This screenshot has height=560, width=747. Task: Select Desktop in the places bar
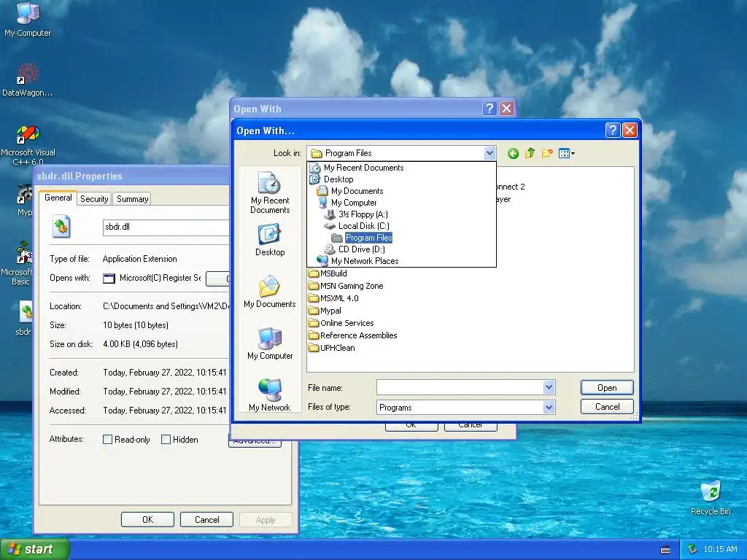coord(270,241)
